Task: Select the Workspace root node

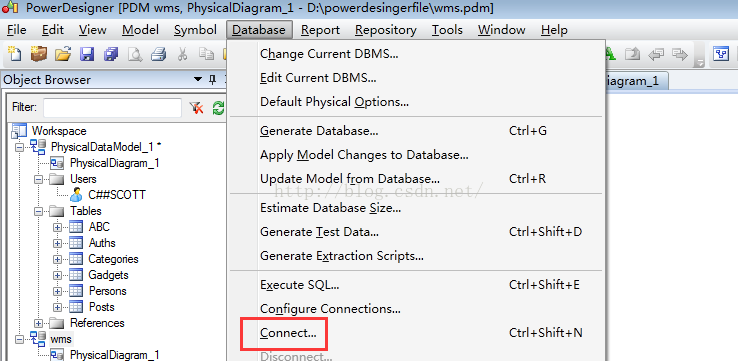Action: (x=59, y=131)
